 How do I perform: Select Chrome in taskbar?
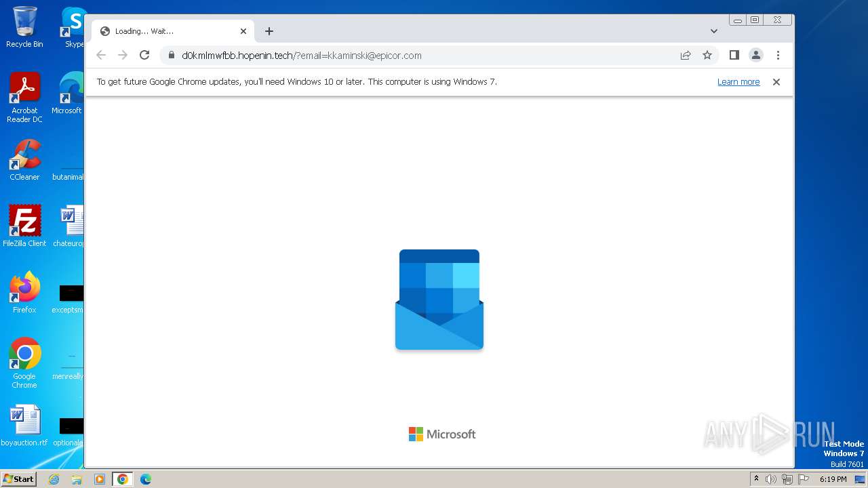pyautogui.click(x=123, y=479)
